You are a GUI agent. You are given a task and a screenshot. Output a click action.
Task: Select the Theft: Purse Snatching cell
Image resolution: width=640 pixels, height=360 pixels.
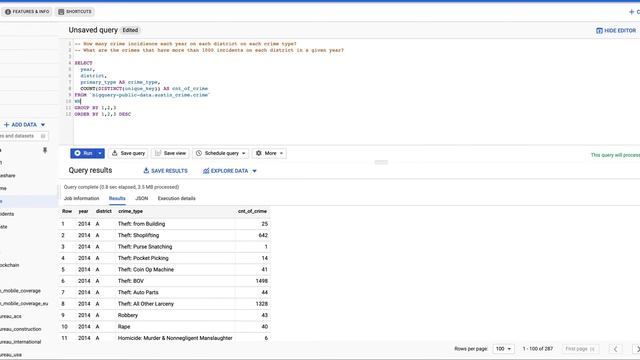point(145,247)
